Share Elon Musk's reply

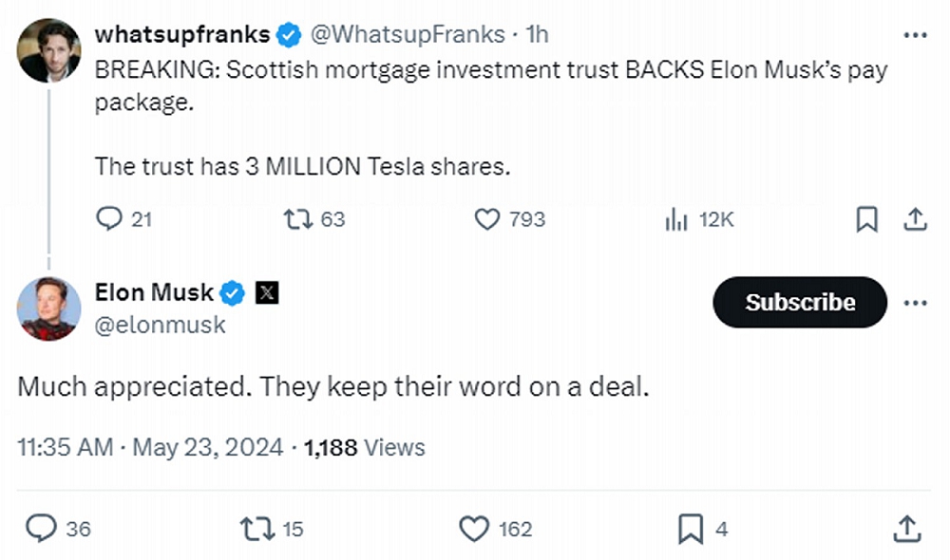coord(906,529)
